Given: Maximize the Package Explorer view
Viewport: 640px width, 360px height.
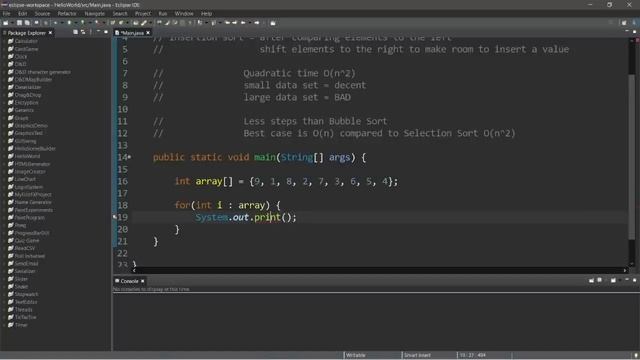Looking at the screenshot, I should click(106, 32).
